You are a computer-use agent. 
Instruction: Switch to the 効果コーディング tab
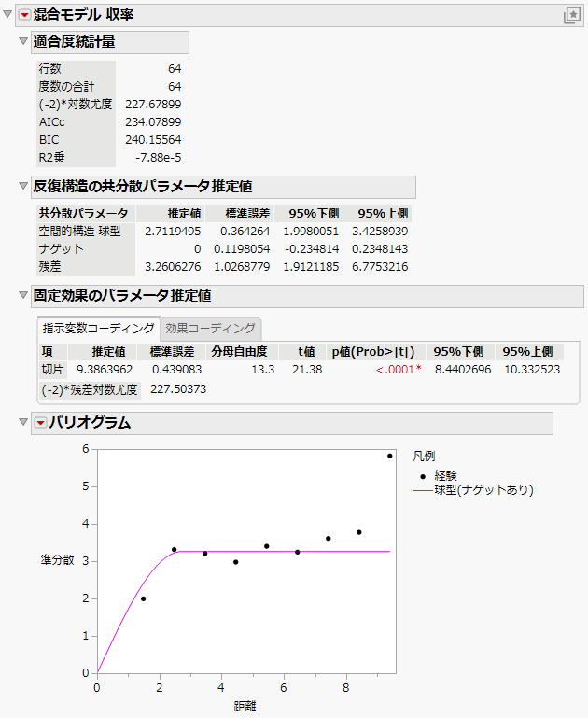[x=211, y=328]
